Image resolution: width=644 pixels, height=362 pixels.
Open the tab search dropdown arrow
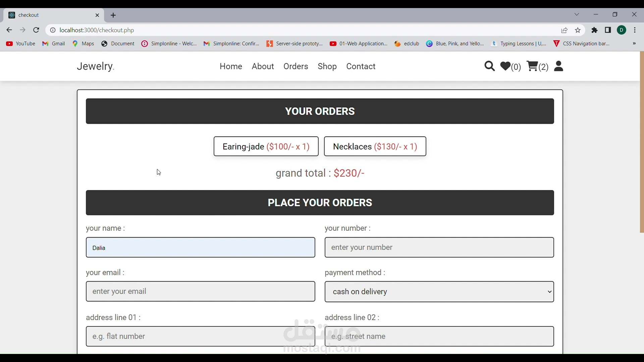(577, 14)
